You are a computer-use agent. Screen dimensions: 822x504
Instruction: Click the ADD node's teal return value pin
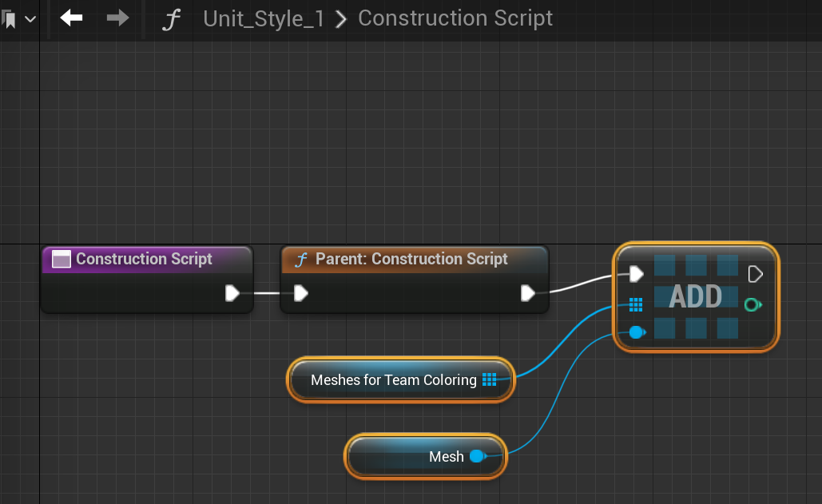point(752,304)
